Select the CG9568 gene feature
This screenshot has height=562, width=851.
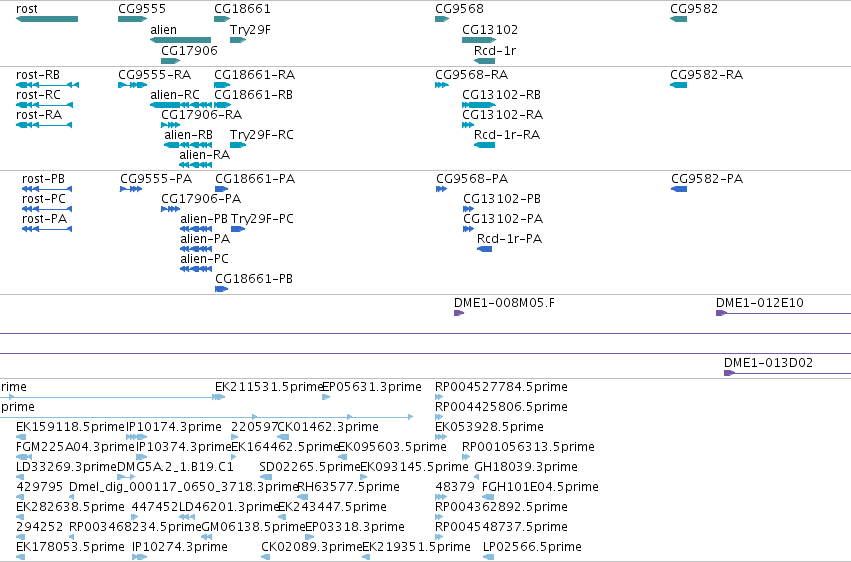(x=442, y=19)
